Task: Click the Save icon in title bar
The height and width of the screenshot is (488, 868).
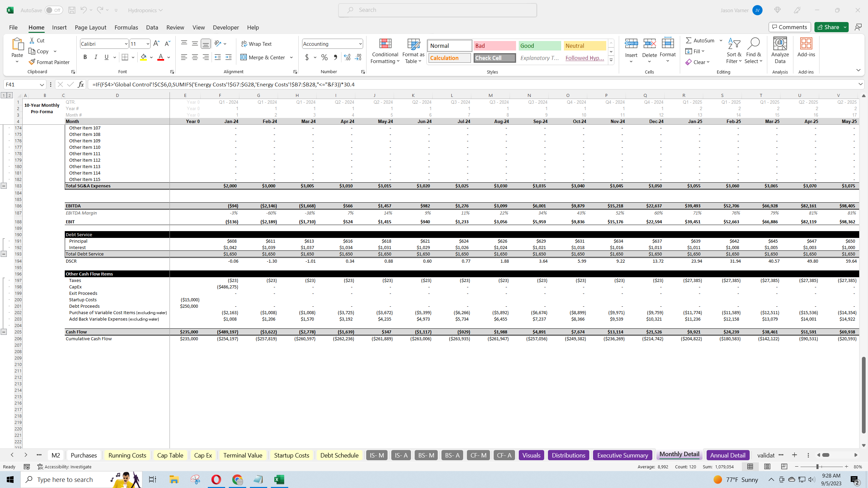Action: coord(72,10)
